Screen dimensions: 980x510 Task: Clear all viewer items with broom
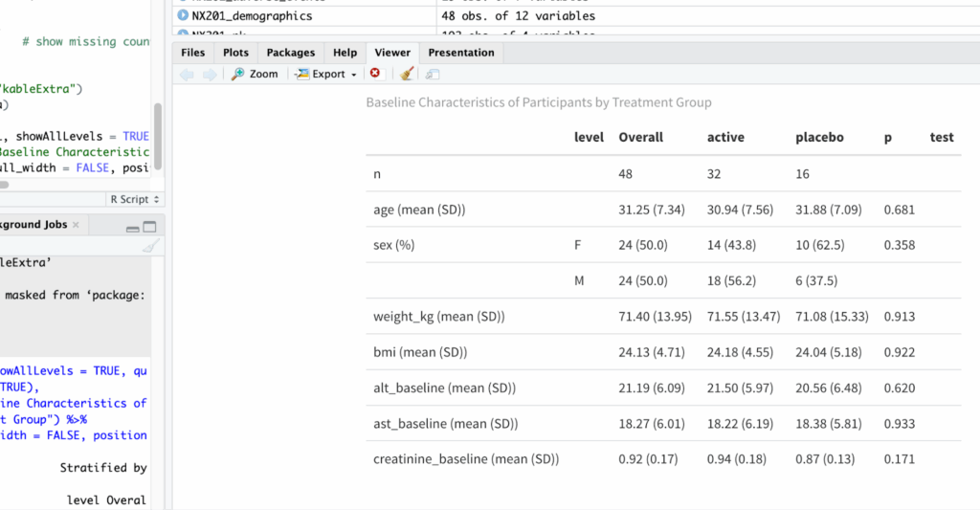(x=406, y=74)
